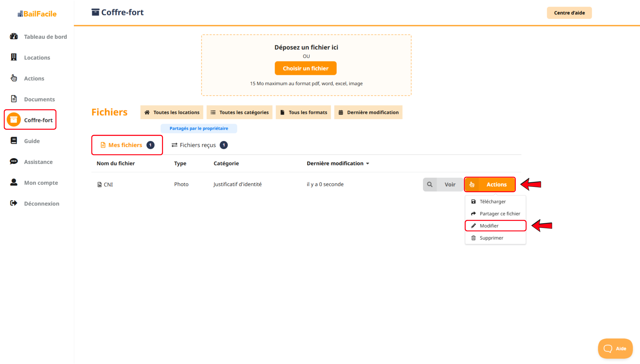Screen dimensions: 640x364
Task: Click the magnifier icon beside Voir
Action: click(x=430, y=185)
